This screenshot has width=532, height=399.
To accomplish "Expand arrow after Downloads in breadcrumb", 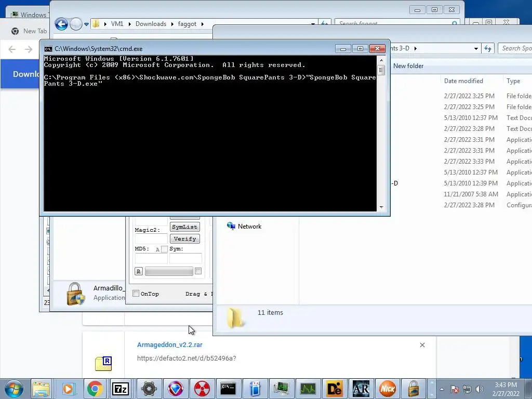I will 172,24.
